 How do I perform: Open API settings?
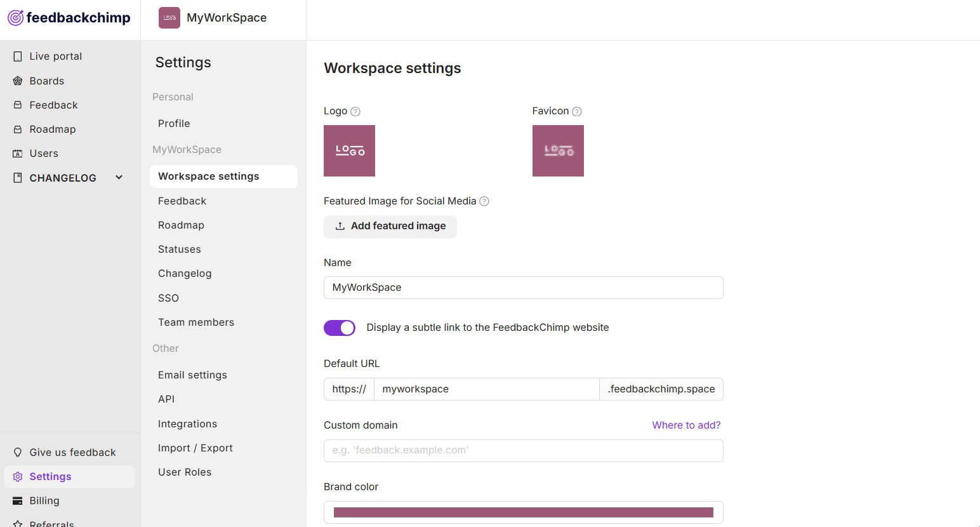pyautogui.click(x=166, y=399)
